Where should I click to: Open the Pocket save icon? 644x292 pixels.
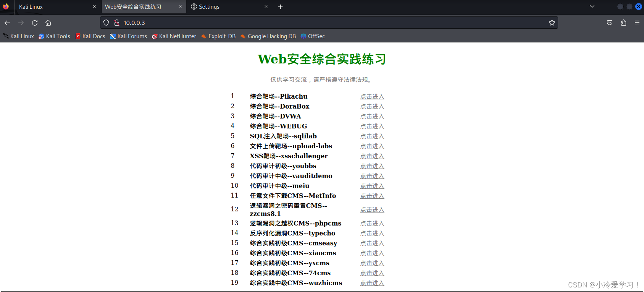[610, 23]
